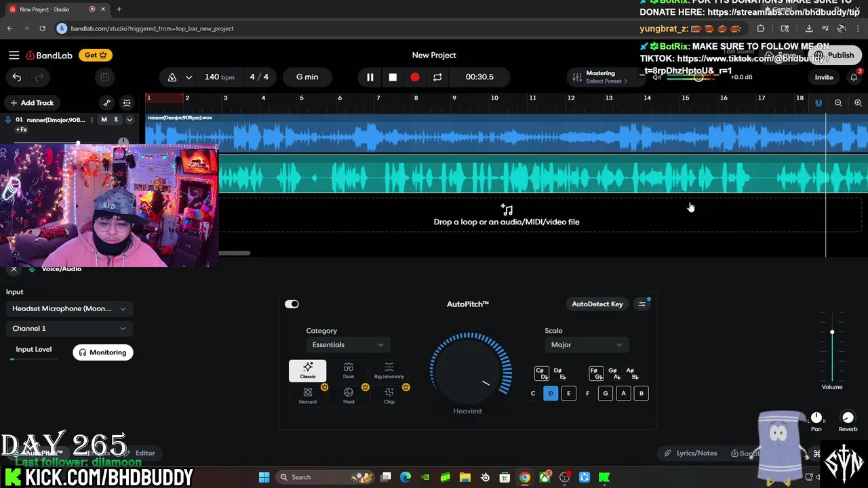Expand track 01 chevron

pos(130,120)
